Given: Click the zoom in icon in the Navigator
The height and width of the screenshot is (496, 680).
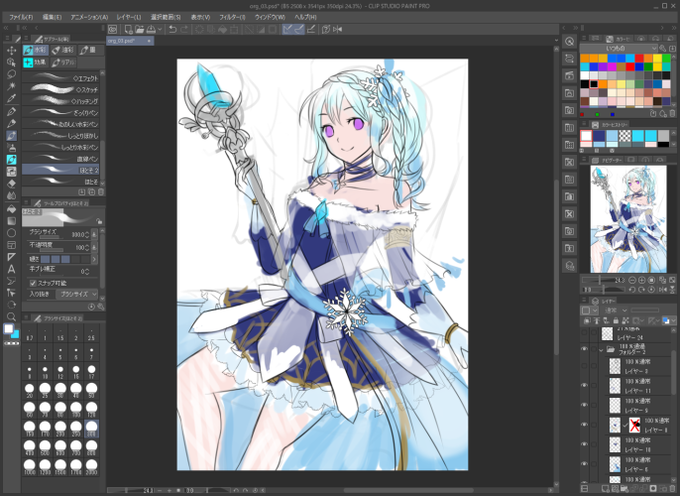Looking at the screenshot, I should coord(642,280).
